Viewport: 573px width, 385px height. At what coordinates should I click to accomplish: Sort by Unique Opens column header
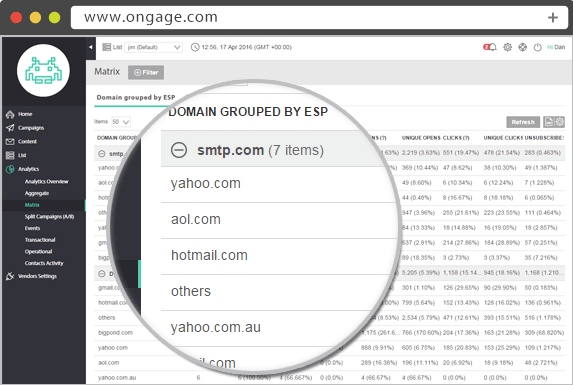421,138
